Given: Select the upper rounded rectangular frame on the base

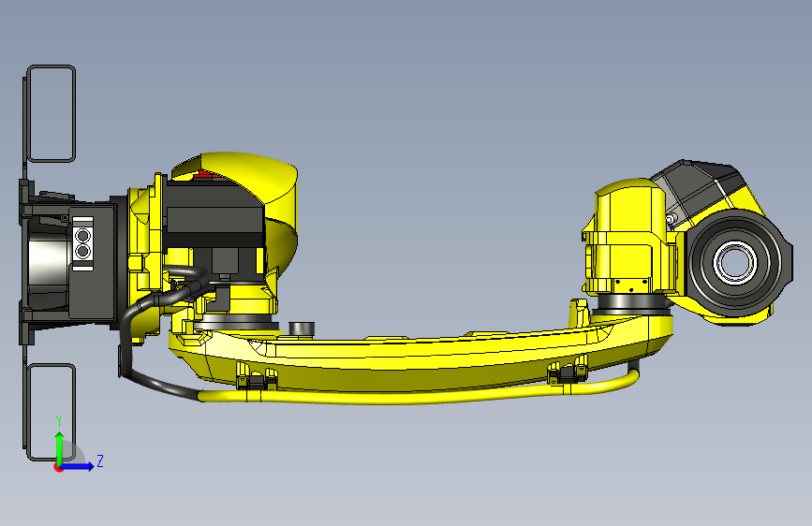Looking at the screenshot, I should pyautogui.click(x=51, y=113).
